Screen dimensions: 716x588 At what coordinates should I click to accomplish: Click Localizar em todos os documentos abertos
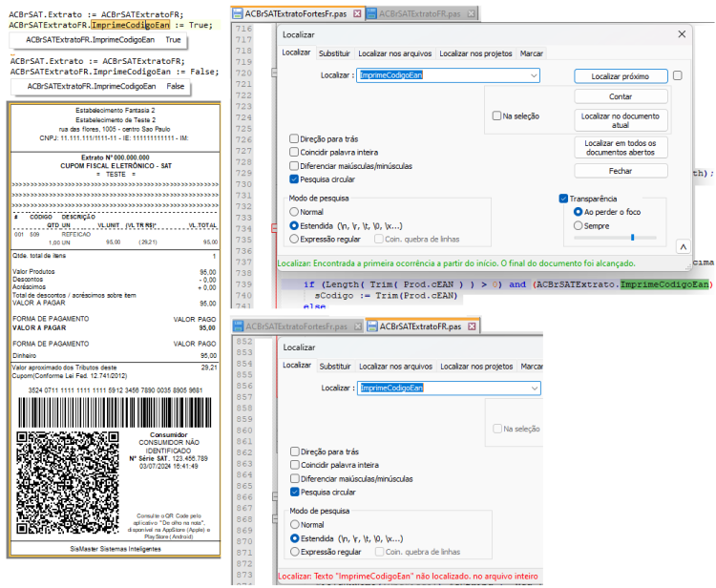click(x=621, y=147)
